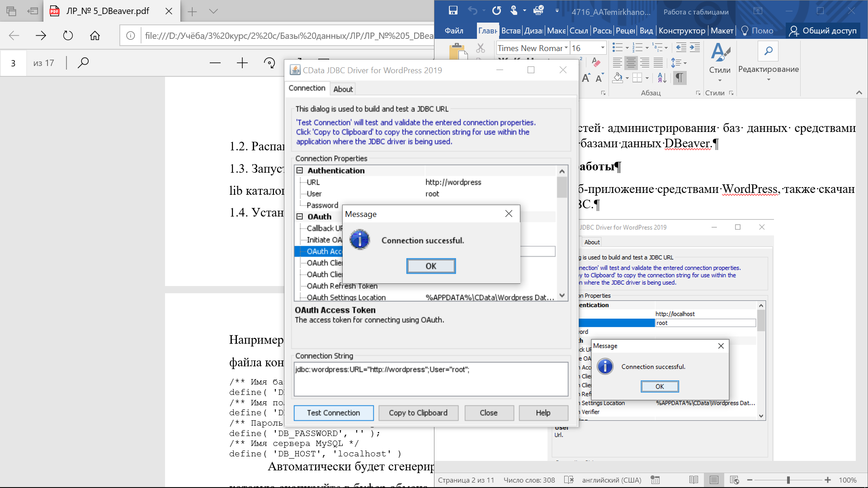Clear all formatting eraser icon
This screenshot has height=488, width=868.
pos(596,63)
